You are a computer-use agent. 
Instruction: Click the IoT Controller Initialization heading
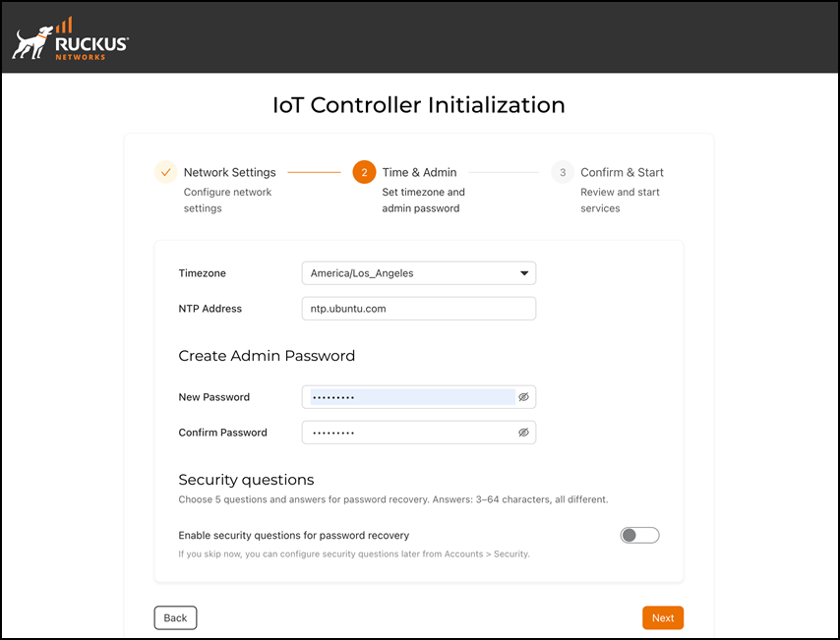tap(419, 105)
